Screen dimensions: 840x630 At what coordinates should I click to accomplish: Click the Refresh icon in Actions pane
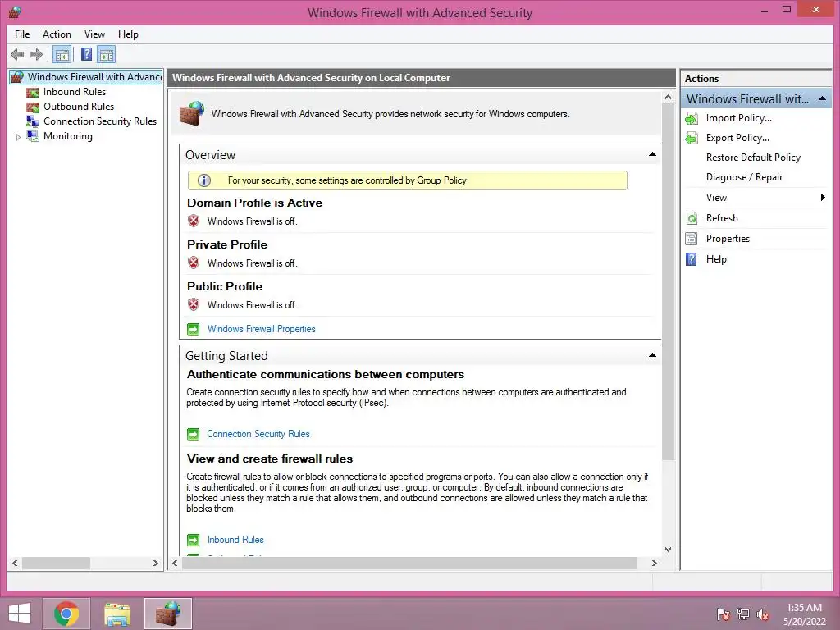[x=692, y=218]
